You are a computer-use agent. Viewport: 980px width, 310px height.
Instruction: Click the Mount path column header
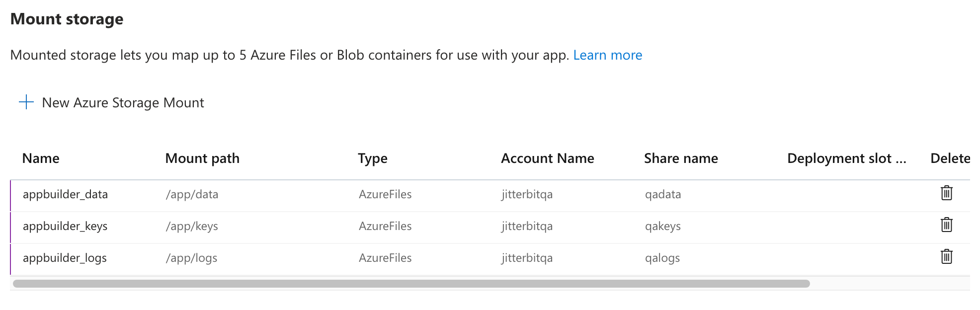[x=202, y=158]
